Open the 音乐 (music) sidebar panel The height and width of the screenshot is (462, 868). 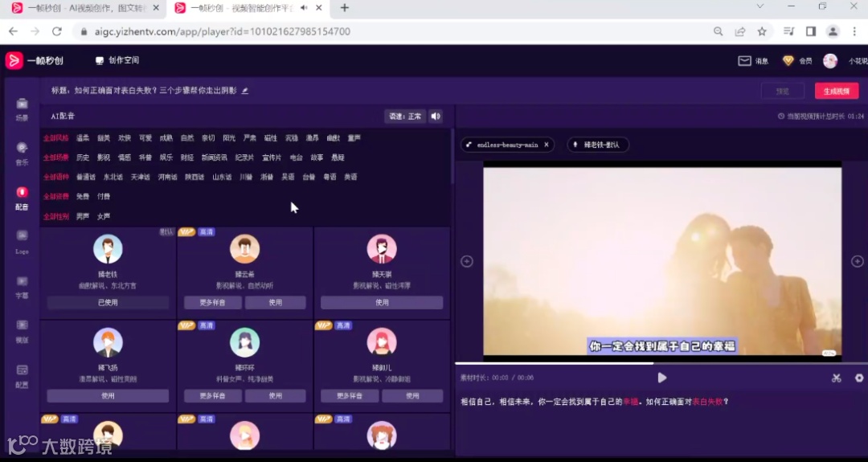coord(22,153)
